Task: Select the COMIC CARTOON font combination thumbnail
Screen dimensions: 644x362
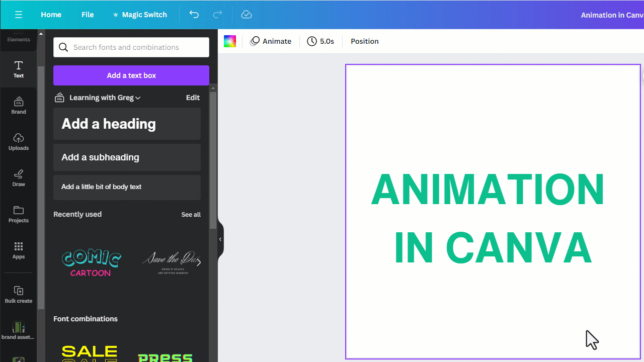Action: (x=91, y=262)
